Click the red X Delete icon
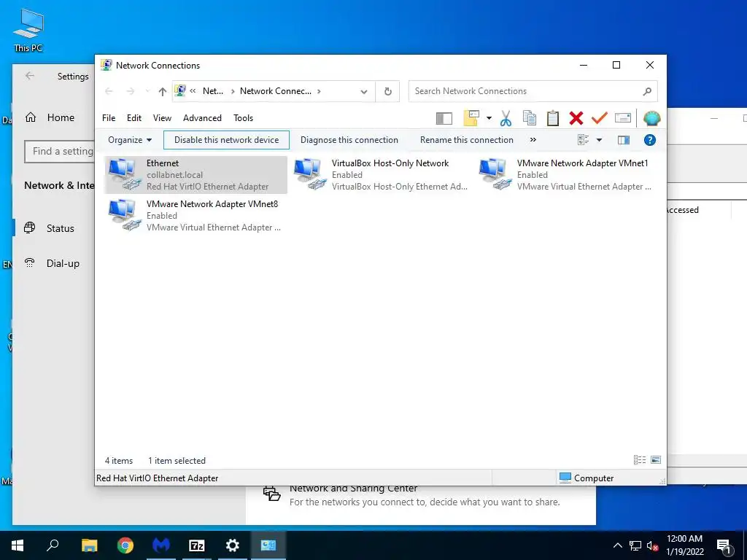The image size is (747, 560). point(576,118)
